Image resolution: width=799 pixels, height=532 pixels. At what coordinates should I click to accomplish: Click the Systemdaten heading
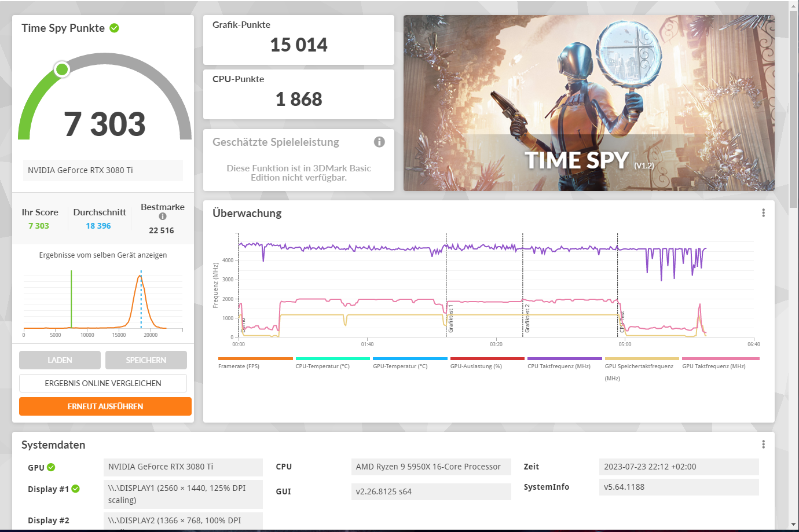(x=53, y=445)
